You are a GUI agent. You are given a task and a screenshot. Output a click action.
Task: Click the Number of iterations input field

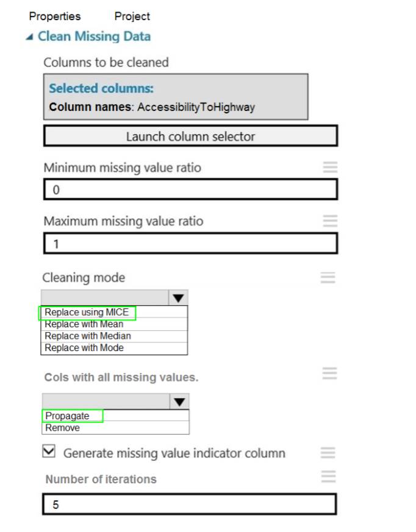pos(189,505)
